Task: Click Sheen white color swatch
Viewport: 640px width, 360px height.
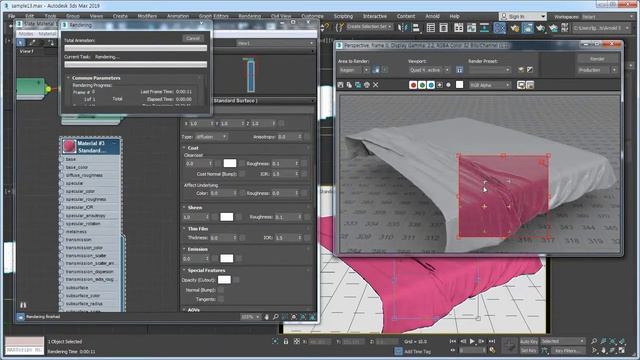Action: point(227,217)
